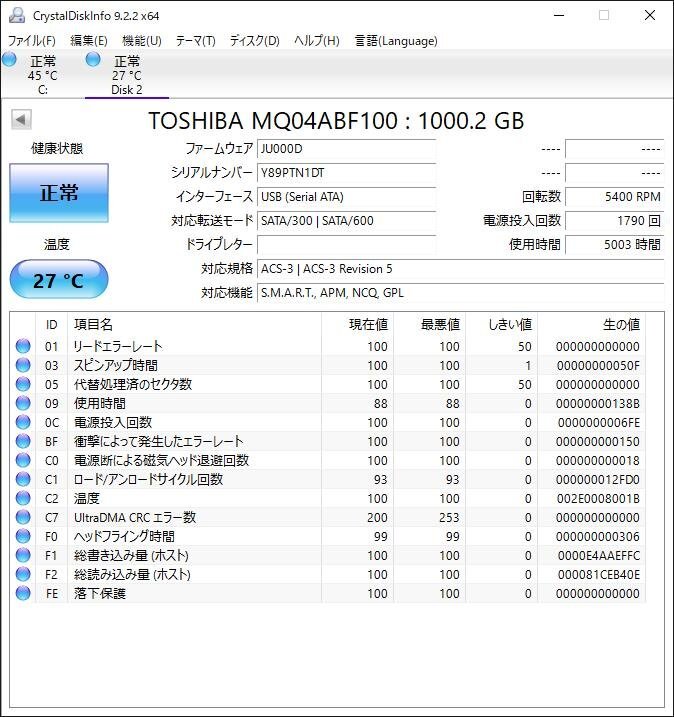Screen dimensions: 674x717
Task: Click status orb of row FE 落下保護
Action: (23, 593)
